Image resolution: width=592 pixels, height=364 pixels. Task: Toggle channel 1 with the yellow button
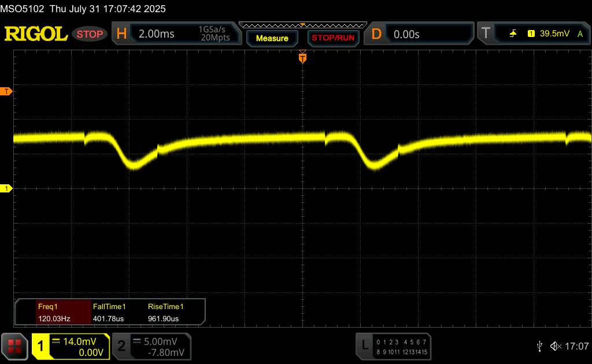pyautogui.click(x=41, y=346)
